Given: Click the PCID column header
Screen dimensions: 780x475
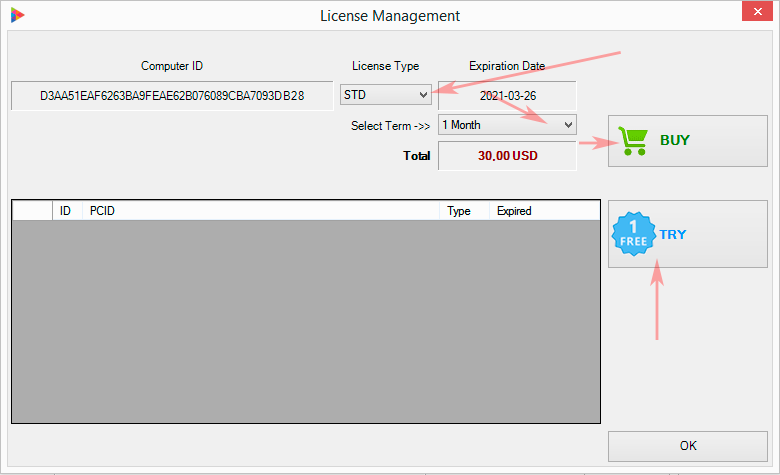Looking at the screenshot, I should point(261,211).
